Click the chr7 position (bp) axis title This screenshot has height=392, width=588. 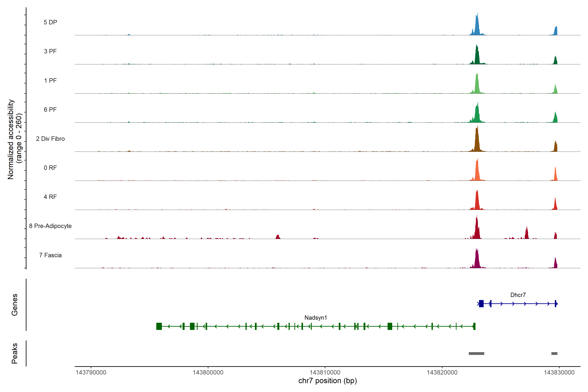click(x=327, y=381)
